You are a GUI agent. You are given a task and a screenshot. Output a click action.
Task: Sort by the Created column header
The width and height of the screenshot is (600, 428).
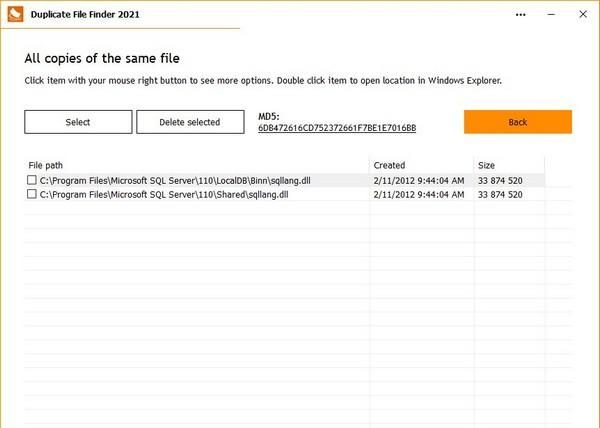pos(422,165)
